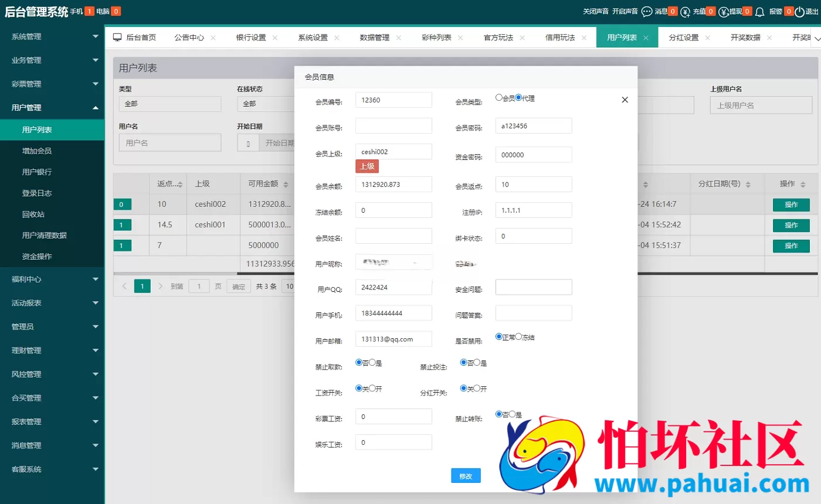This screenshot has height=504, width=821.
Task: Close the 分红设置 tab with its X
Action: [x=708, y=38]
